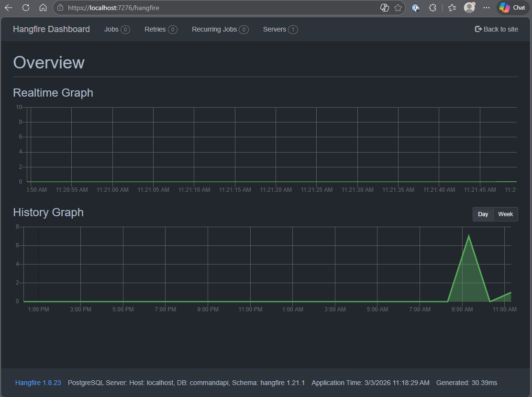
Task: Open the Jobs page
Action: 111,29
